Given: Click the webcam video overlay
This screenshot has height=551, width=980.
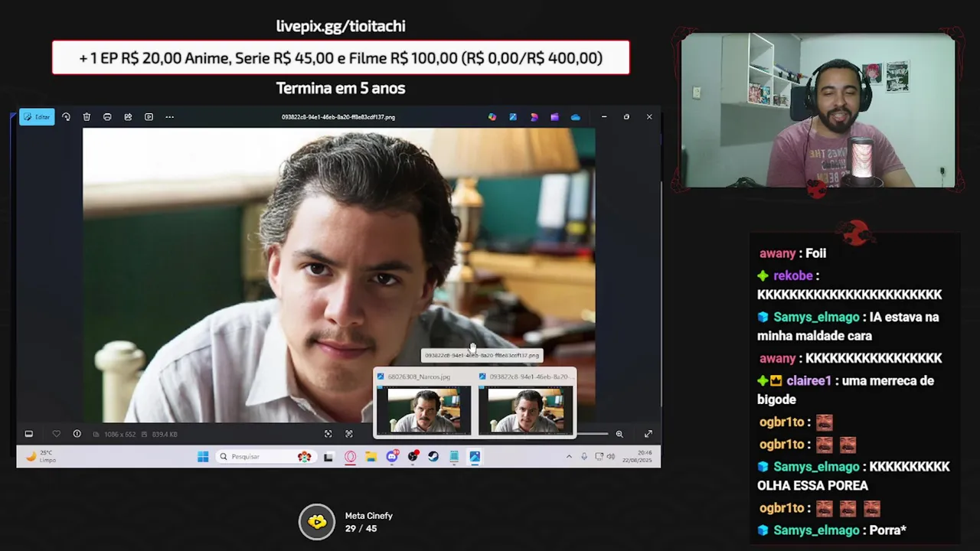Looking at the screenshot, I should (818, 110).
